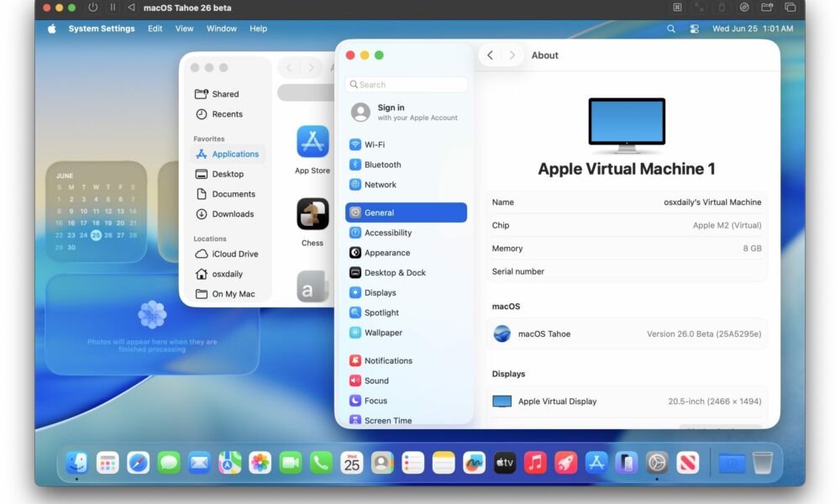Open the Apple menu
The width and height of the screenshot is (840, 504).
coord(52,29)
